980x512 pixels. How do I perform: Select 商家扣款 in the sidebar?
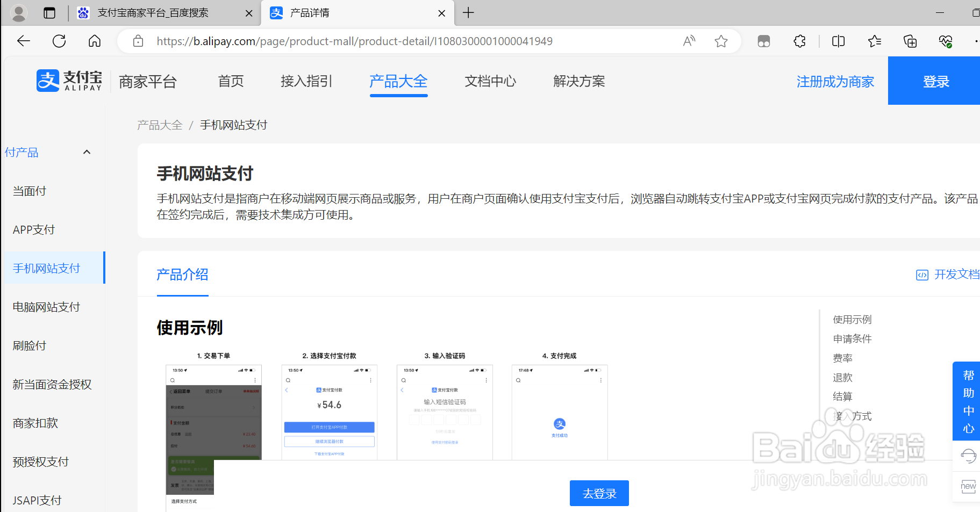[x=35, y=423]
